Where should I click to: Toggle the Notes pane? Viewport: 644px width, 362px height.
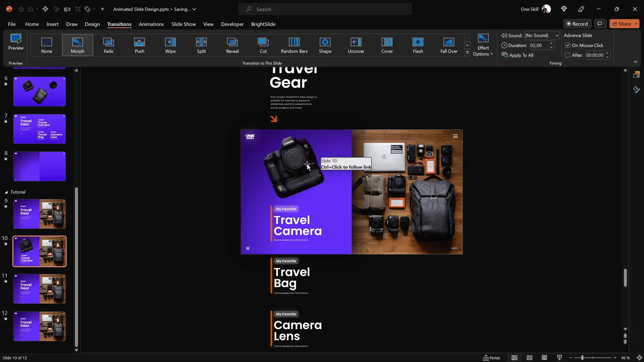(x=492, y=358)
